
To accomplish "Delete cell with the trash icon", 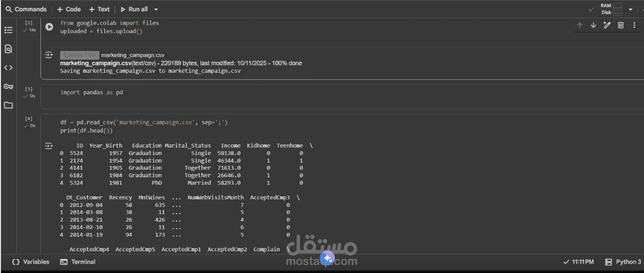I will (x=621, y=25).
